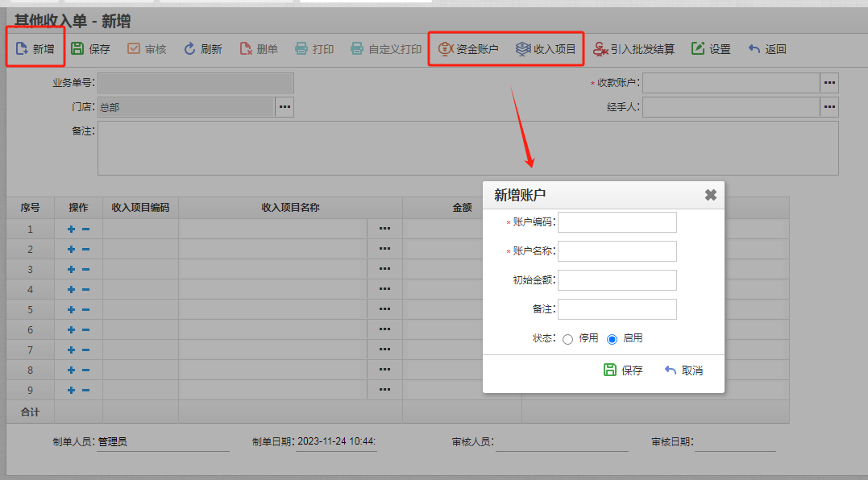Click the 收款账户 input field

731,83
